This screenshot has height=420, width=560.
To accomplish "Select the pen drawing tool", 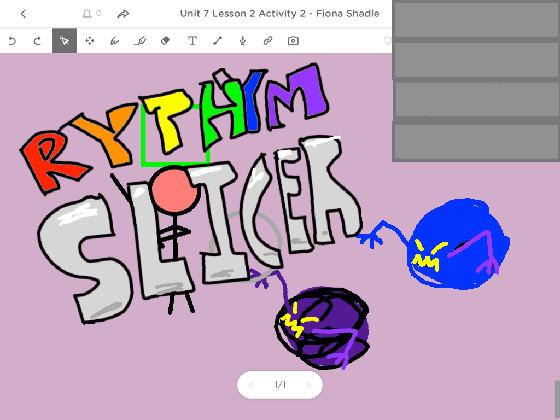I will pos(115,41).
